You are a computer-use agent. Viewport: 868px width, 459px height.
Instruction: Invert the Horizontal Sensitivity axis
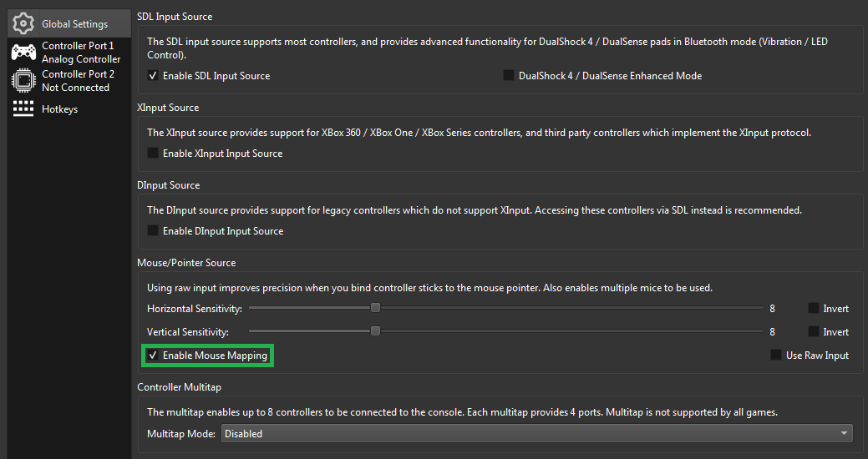point(813,309)
